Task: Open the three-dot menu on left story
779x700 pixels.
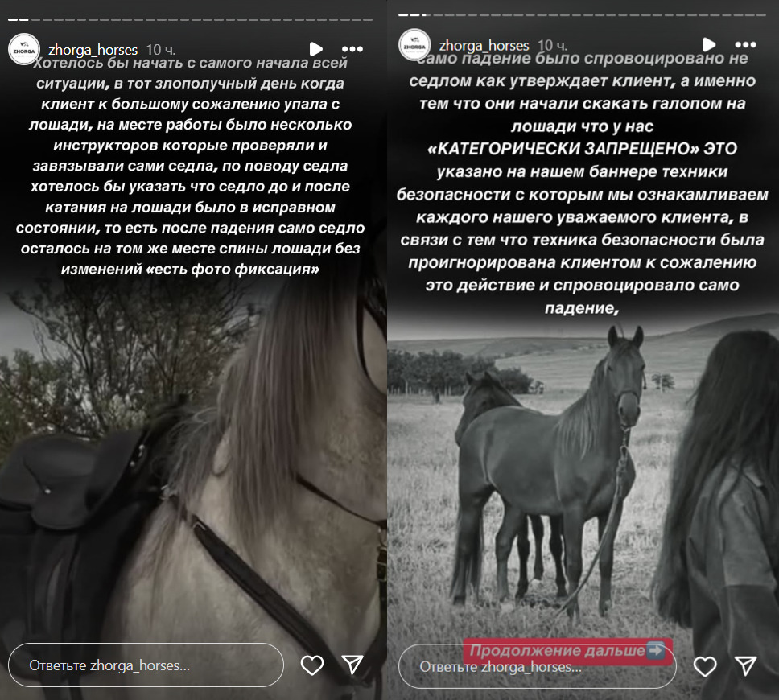Action: [x=352, y=49]
